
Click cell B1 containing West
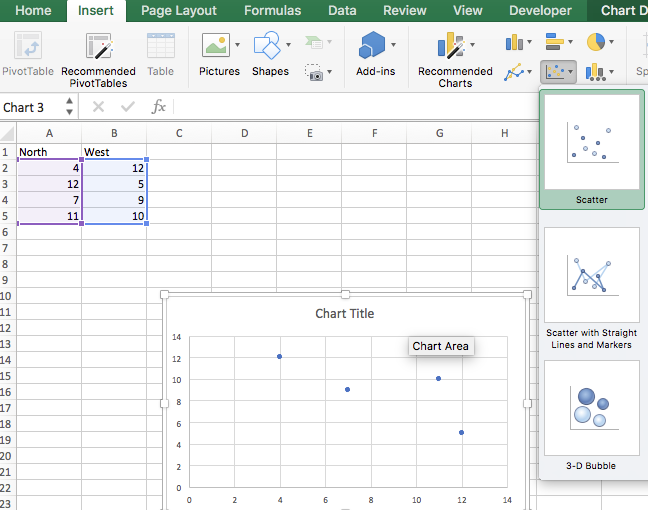tap(114, 152)
